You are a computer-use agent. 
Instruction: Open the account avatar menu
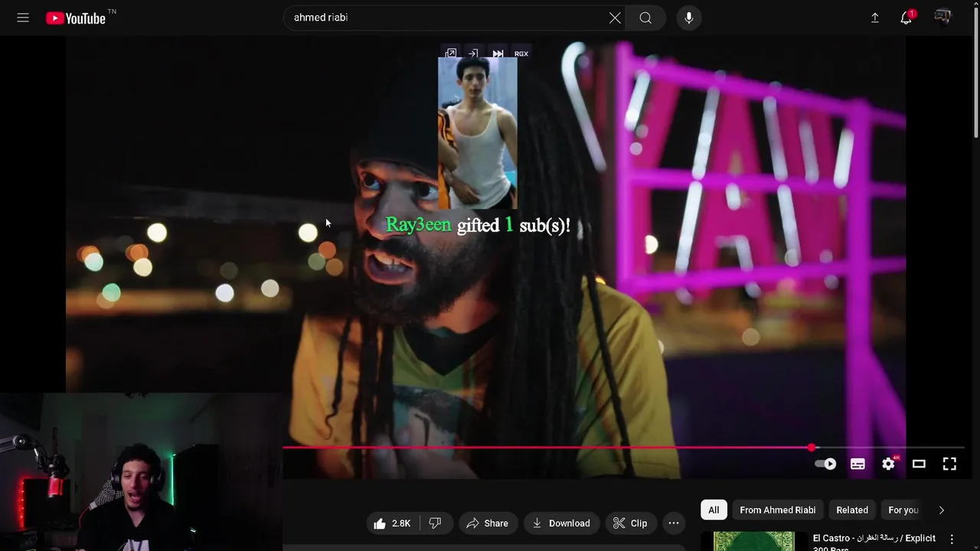click(942, 18)
